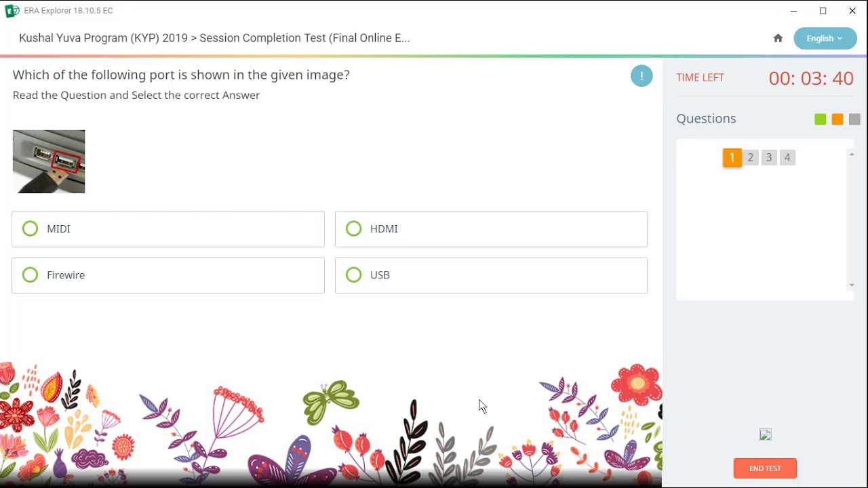
Task: Go to question 2
Action: [x=751, y=157]
